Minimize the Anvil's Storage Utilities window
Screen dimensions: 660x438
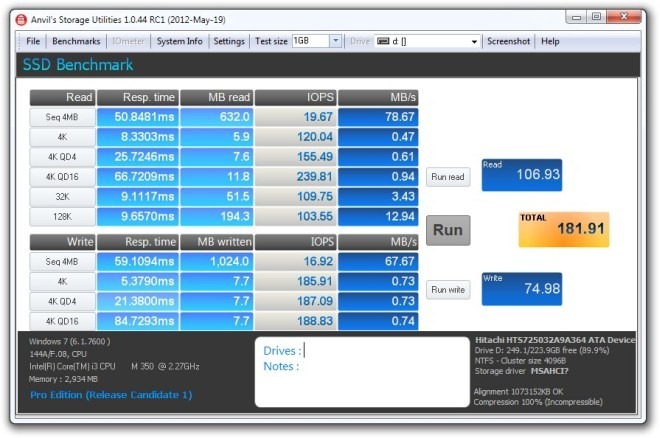[x=576, y=17]
